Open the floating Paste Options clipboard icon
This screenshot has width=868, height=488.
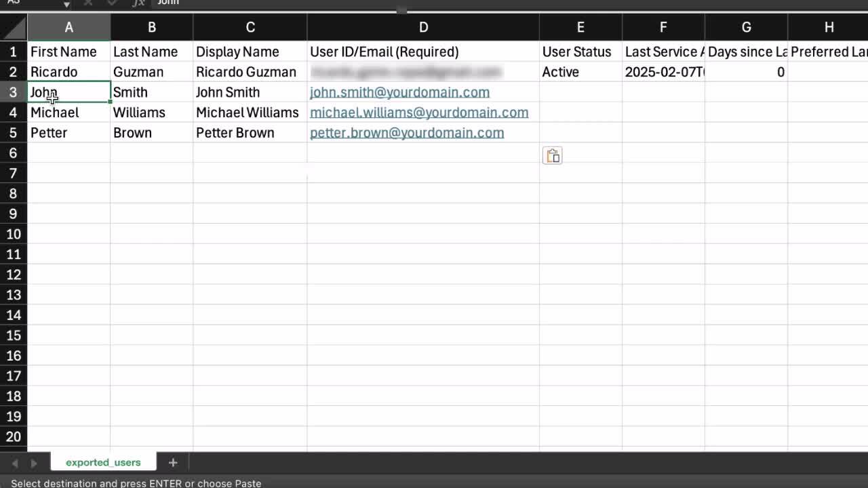(x=552, y=155)
